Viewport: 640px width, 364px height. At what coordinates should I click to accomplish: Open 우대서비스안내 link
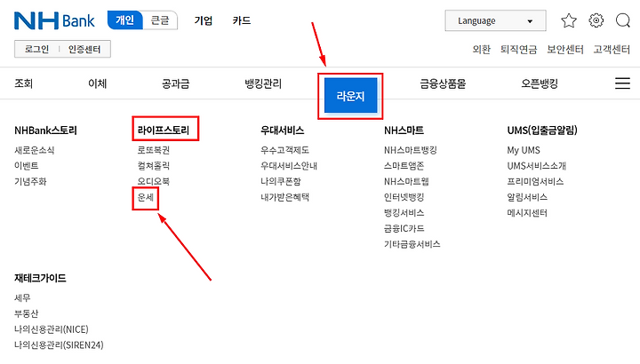(x=289, y=165)
